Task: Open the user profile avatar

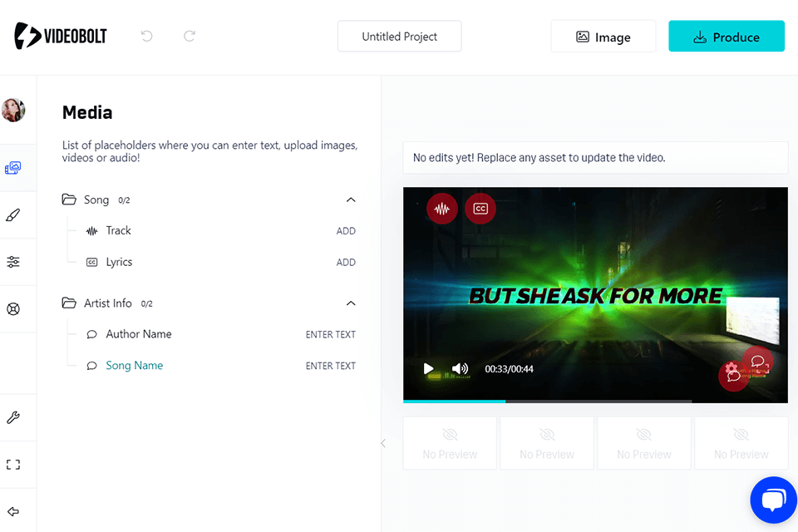Action: (x=13, y=110)
